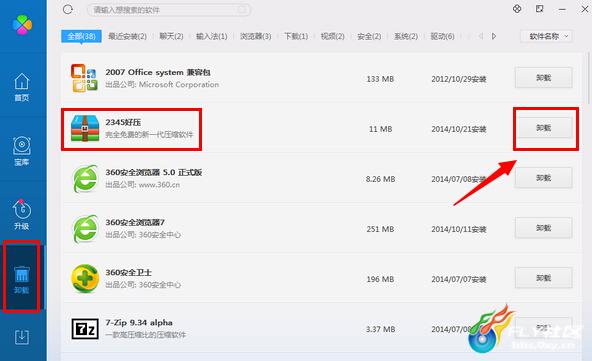Click the 196 MB size value
Image resolution: width=592 pixels, height=361 pixels.
380,279
